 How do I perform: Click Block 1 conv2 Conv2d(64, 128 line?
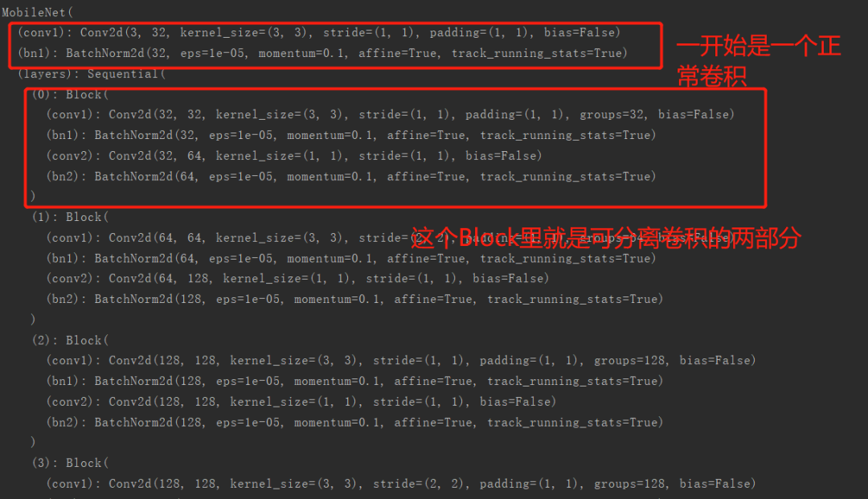pyautogui.click(x=298, y=278)
